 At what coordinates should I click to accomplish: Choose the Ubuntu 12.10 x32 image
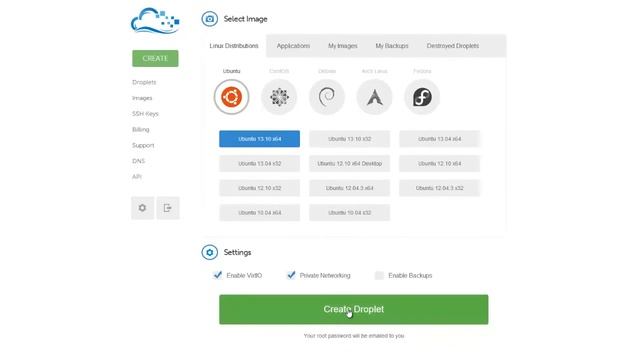[x=260, y=188]
